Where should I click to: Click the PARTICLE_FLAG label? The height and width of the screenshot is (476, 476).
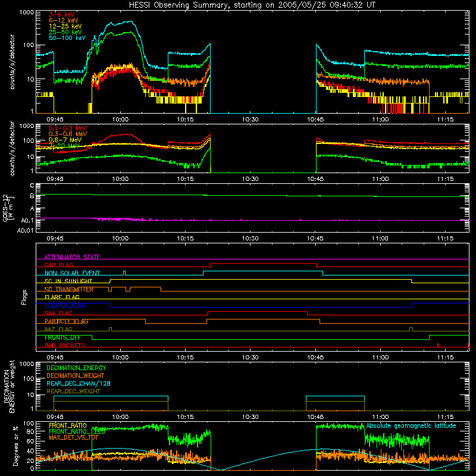click(x=67, y=321)
